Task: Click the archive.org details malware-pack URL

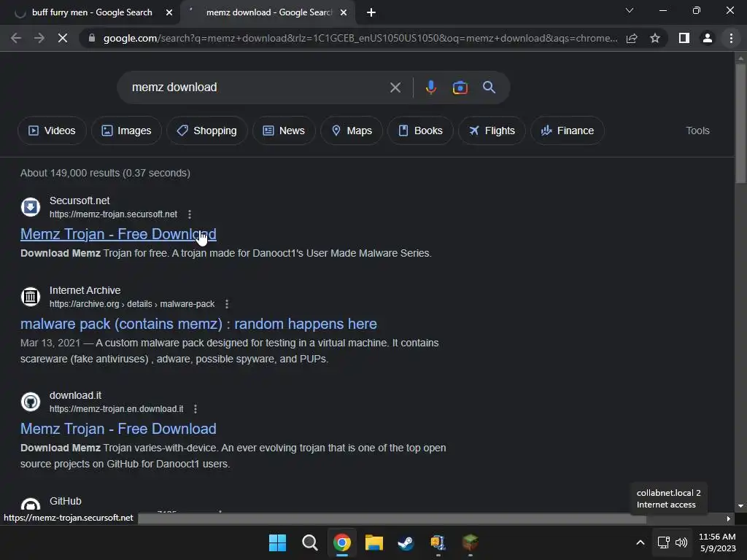Action: [x=132, y=304]
